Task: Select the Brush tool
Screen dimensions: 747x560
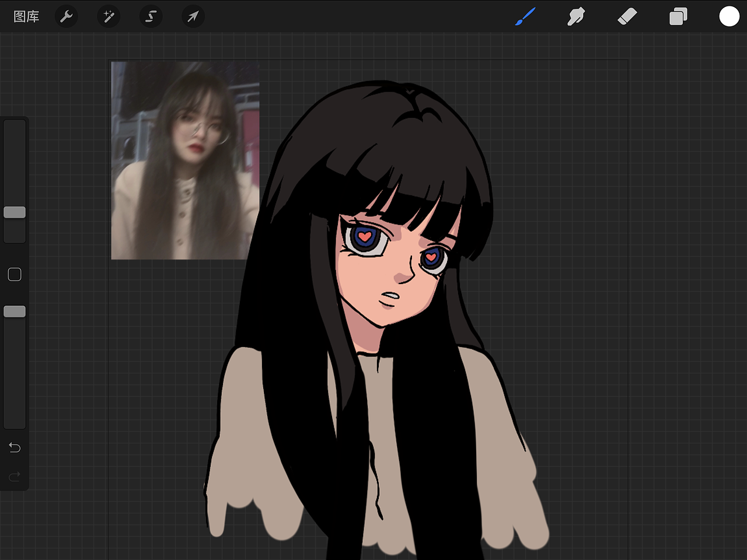Action: (x=525, y=16)
